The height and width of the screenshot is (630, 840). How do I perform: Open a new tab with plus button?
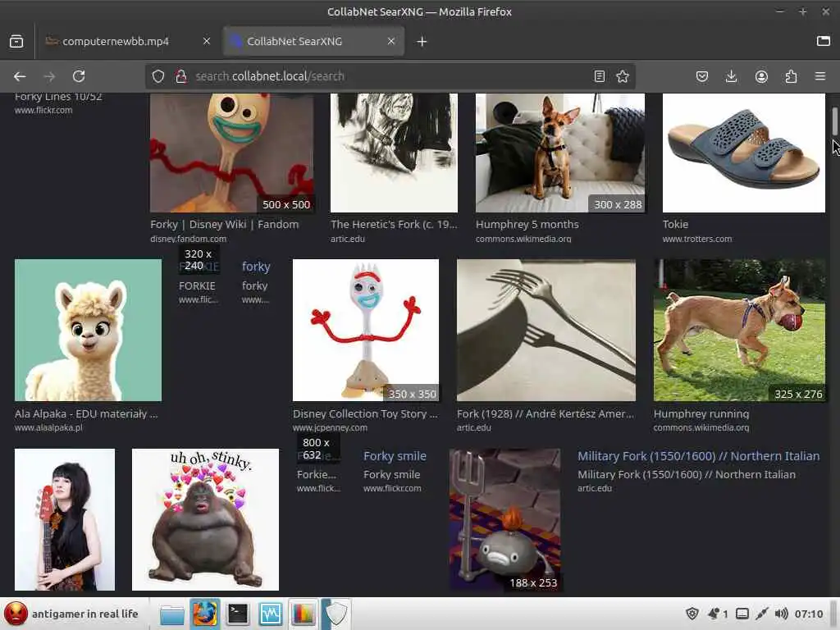point(422,41)
